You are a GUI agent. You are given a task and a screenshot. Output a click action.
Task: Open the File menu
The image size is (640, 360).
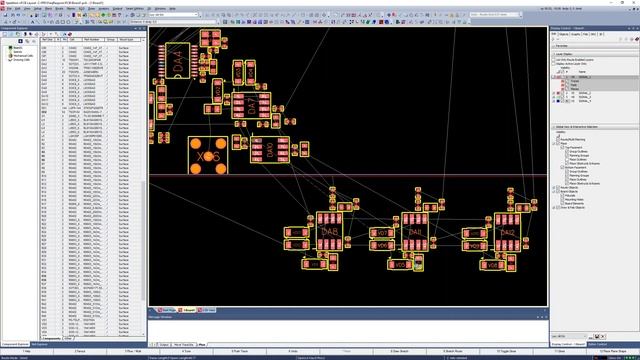(9, 8)
